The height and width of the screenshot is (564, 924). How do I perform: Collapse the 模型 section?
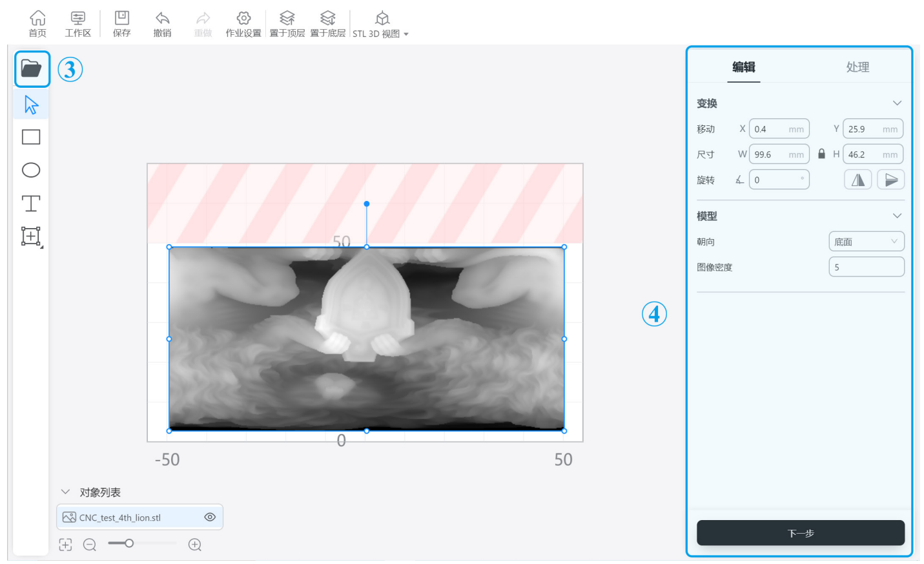click(897, 216)
